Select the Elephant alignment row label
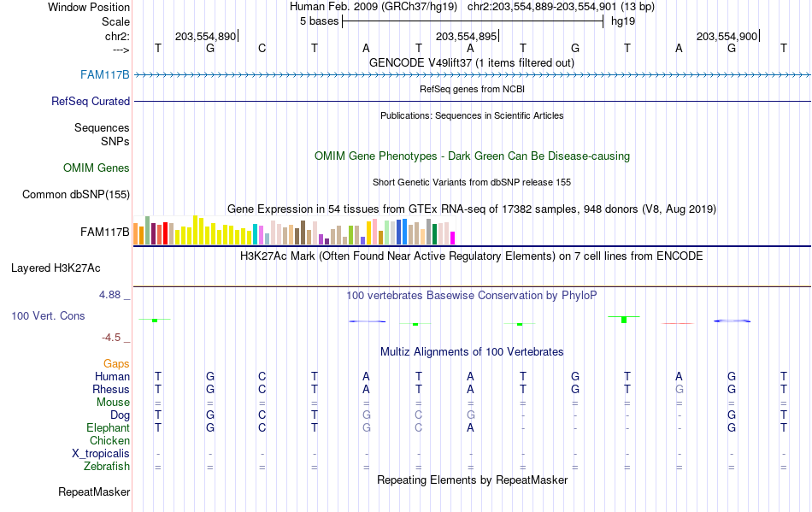Screen dimensions: 812x512 108,428
